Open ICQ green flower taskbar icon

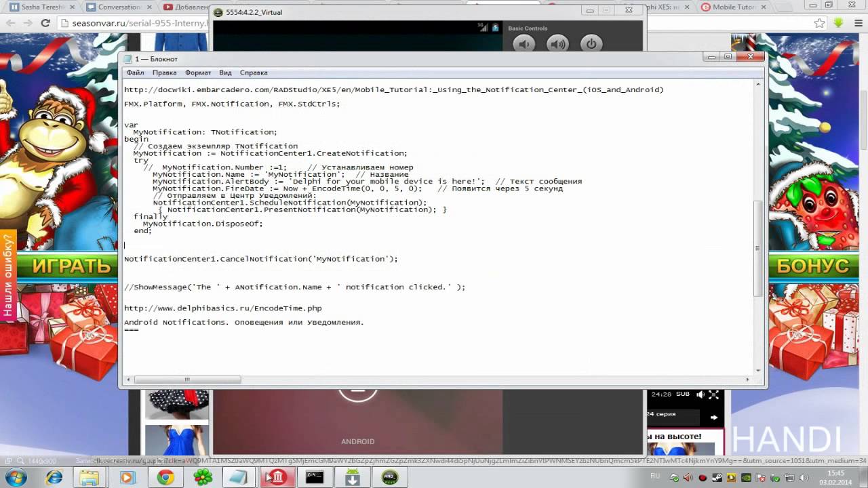click(202, 477)
